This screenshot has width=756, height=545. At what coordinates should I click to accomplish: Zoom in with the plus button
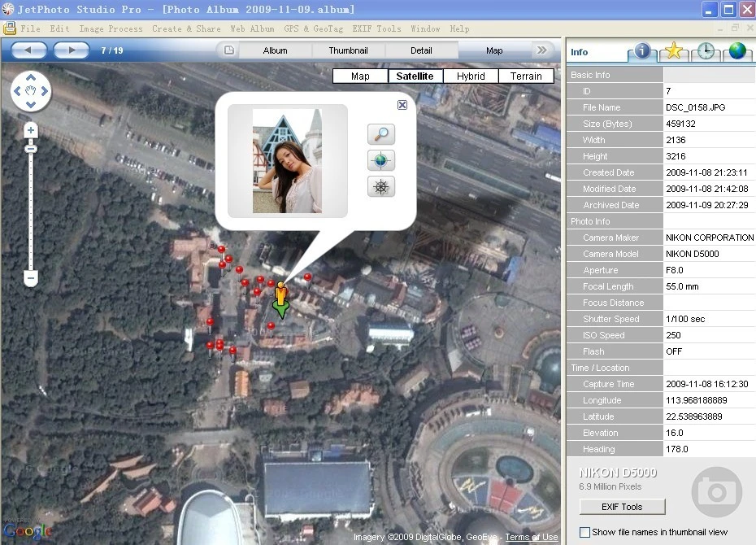coord(31,130)
